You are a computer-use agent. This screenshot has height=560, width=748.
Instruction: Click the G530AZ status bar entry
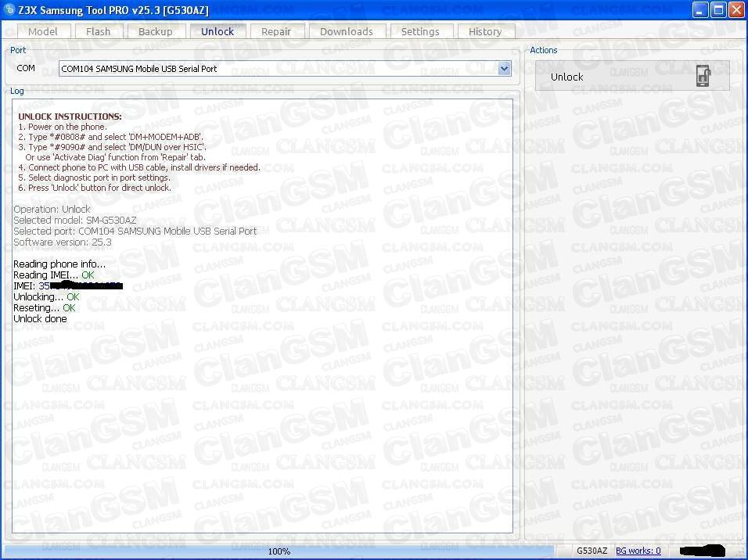[592, 551]
